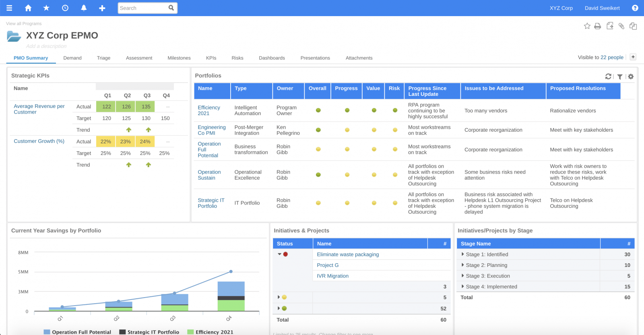Open the help question mark icon
This screenshot has width=644, height=335.
(x=635, y=8)
